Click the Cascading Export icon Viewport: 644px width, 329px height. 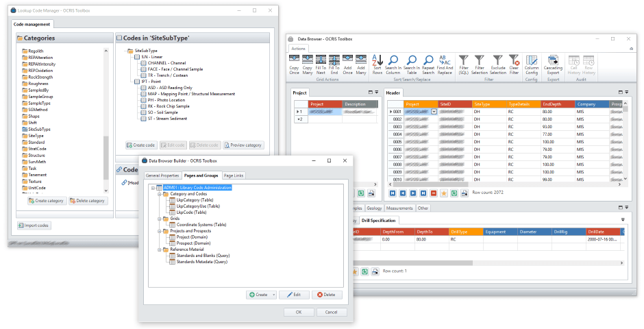[x=552, y=64]
